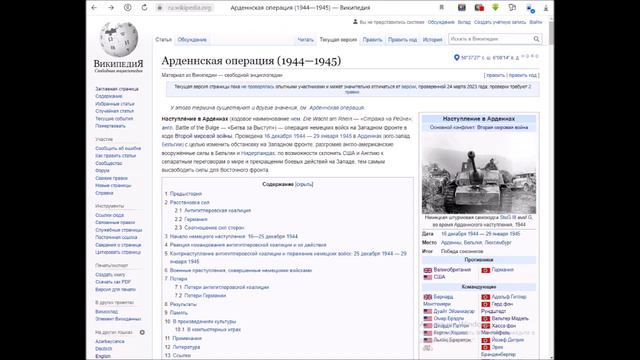
Task: Open Свежие правки in the sidebar
Action: pyautogui.click(x=111, y=178)
